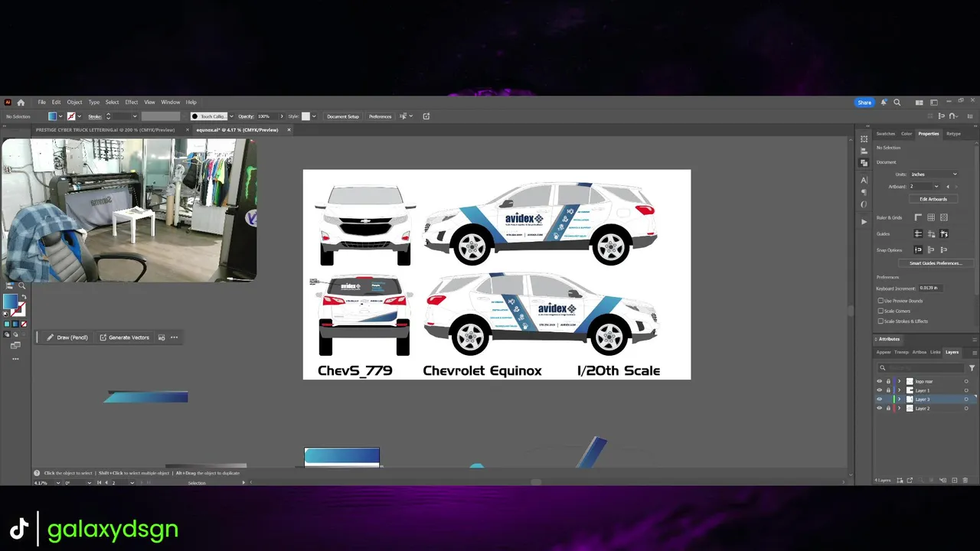Open the Paragraph panel icon in dock
The height and width of the screenshot is (551, 980).
[x=864, y=192]
